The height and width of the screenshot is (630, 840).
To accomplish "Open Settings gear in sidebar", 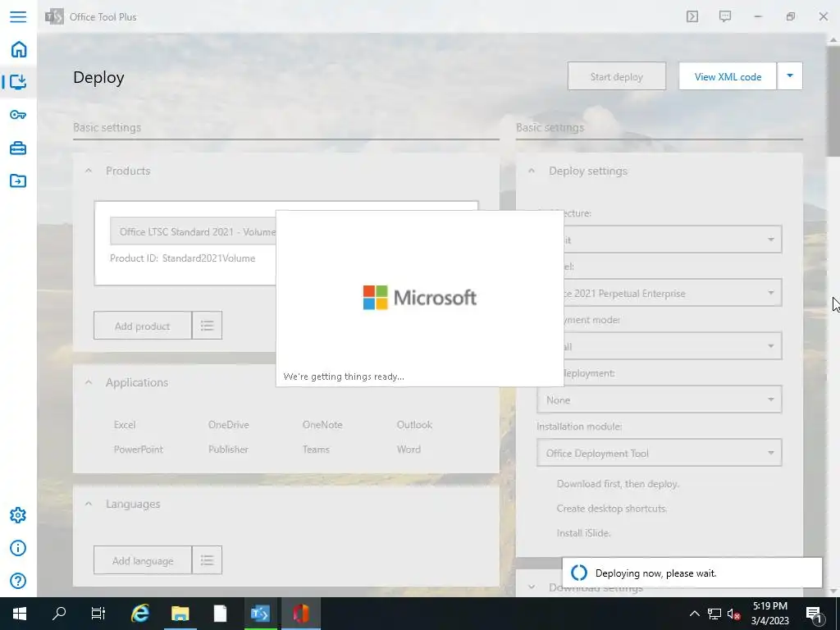I will [18, 515].
